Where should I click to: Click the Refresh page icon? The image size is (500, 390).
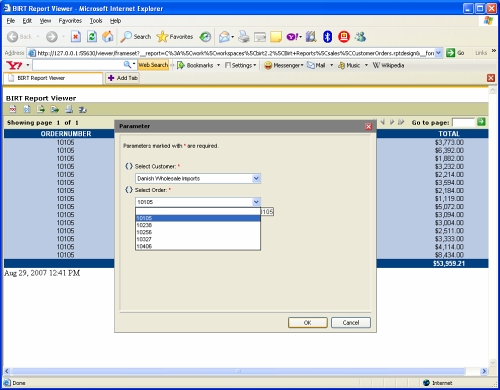(x=92, y=36)
